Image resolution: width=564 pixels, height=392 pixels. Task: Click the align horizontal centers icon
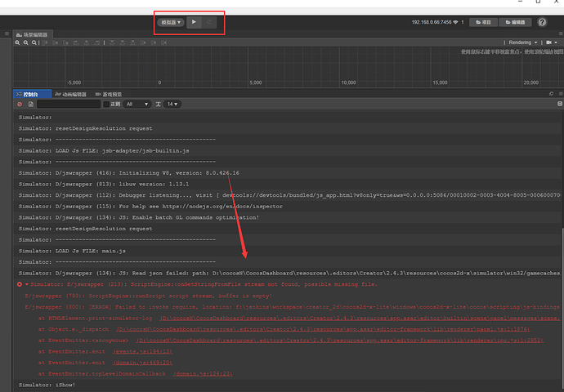pyautogui.click(x=87, y=42)
